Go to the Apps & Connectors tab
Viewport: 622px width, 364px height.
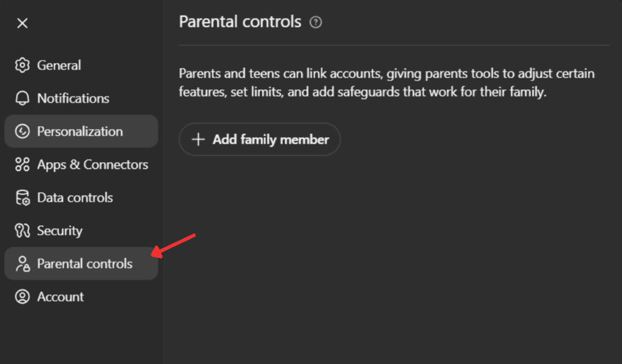coord(92,164)
